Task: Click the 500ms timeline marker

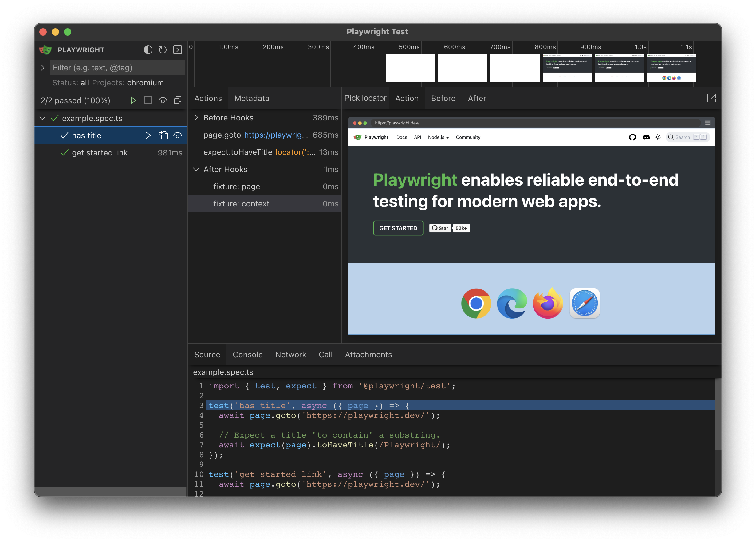Action: click(x=409, y=47)
